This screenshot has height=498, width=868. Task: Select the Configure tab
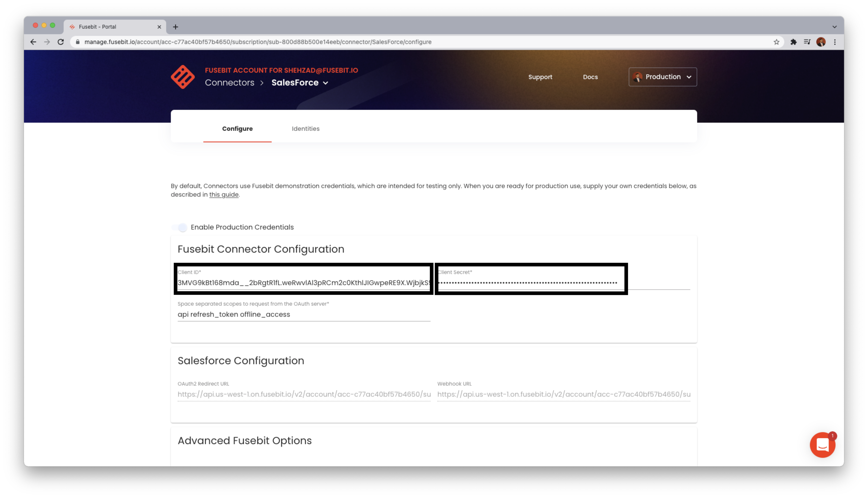[237, 129]
